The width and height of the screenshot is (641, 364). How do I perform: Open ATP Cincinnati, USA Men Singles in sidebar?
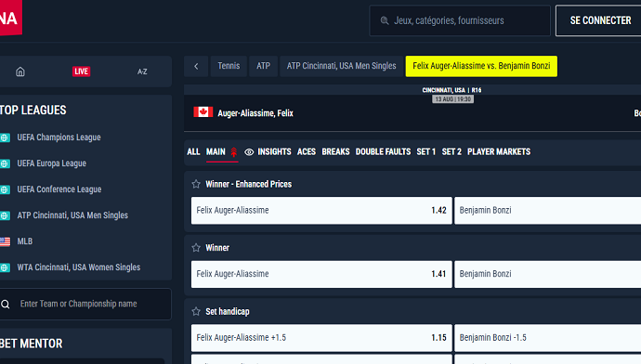(72, 215)
